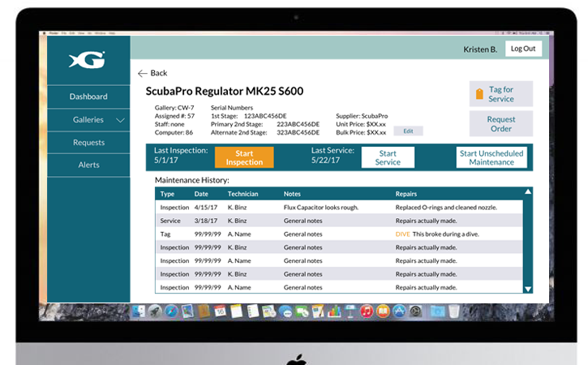
Task: Click the Start Service button
Action: coord(388,157)
